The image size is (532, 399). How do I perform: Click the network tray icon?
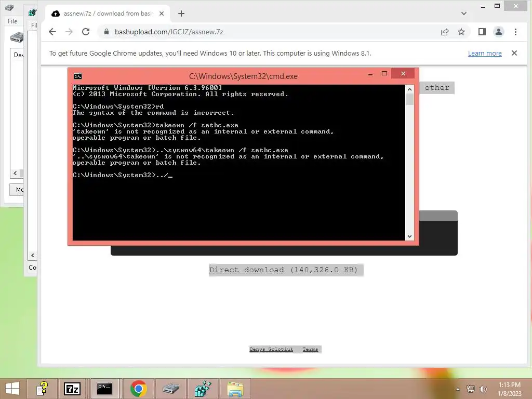click(470, 389)
